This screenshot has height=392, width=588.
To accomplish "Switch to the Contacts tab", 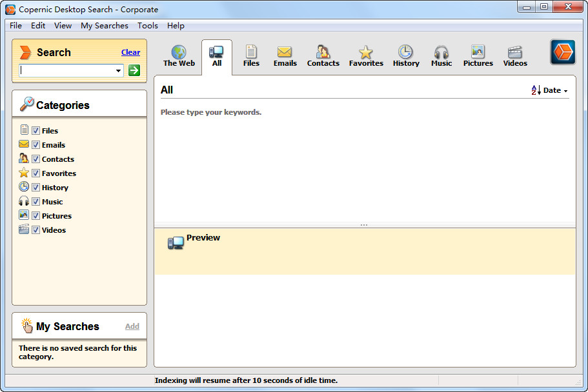I will 323,57.
